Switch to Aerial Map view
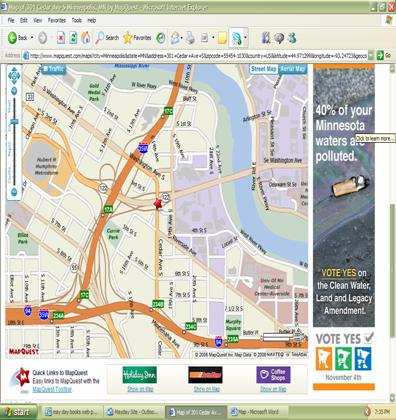The height and width of the screenshot is (420, 396). [293, 69]
